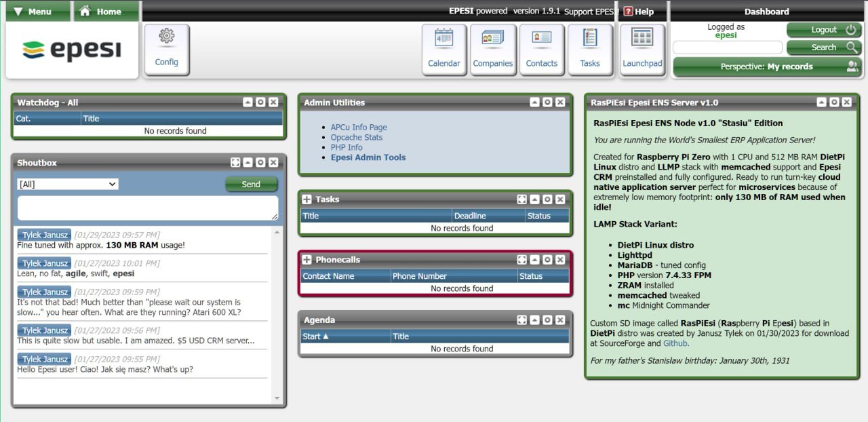Open the Companies module

[493, 49]
